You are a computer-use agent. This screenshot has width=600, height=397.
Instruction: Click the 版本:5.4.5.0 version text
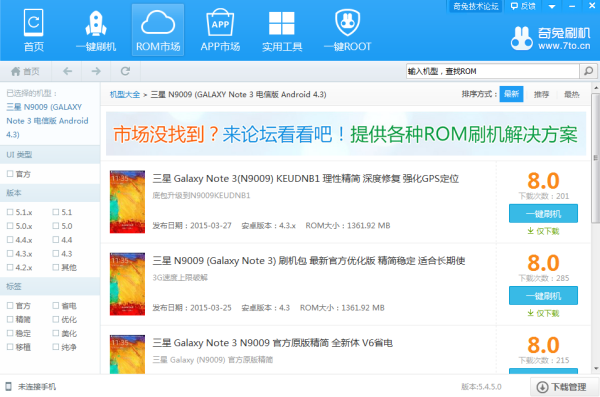click(x=481, y=387)
